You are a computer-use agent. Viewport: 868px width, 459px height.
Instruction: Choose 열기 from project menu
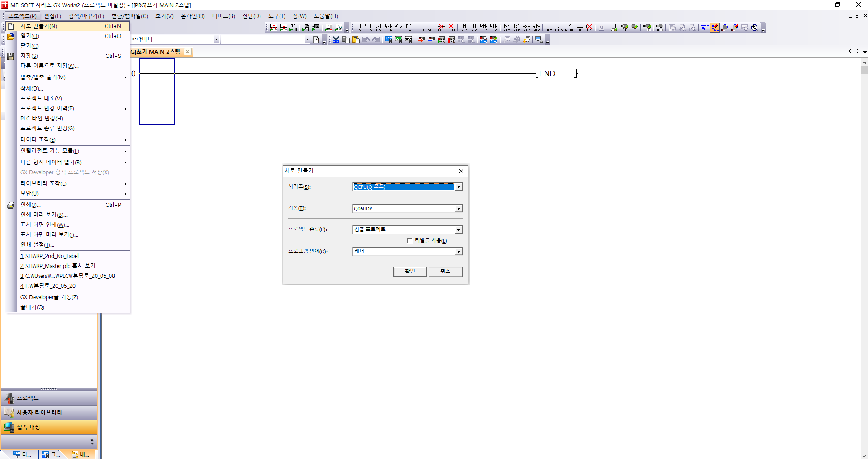tap(68, 36)
